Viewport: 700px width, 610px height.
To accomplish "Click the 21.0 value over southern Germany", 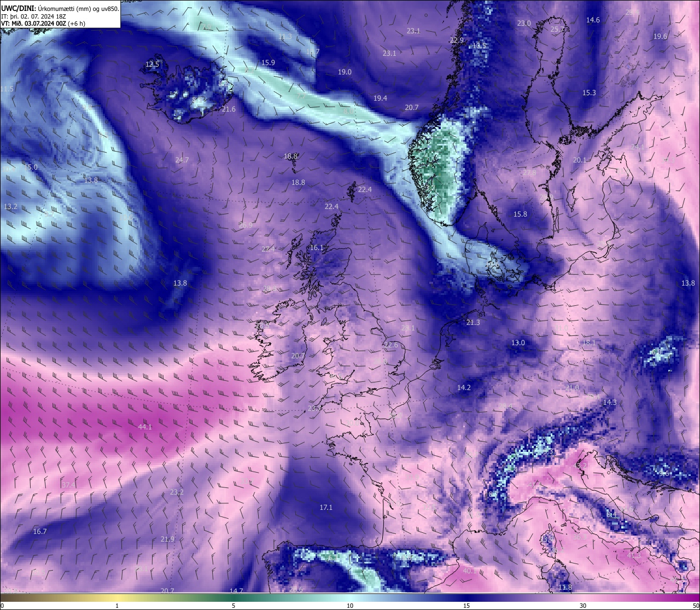I will click(x=572, y=388).
